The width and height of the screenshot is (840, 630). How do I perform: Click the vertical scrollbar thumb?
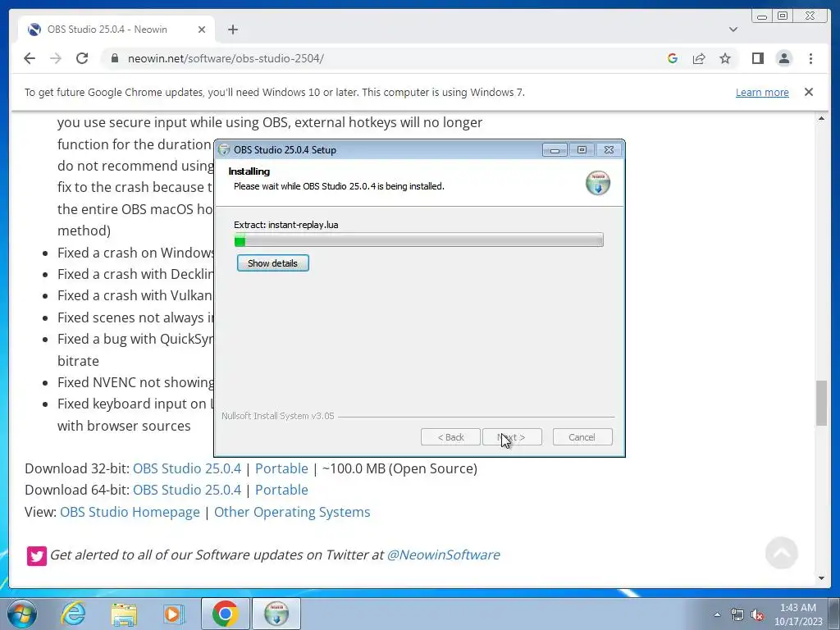[x=821, y=403]
